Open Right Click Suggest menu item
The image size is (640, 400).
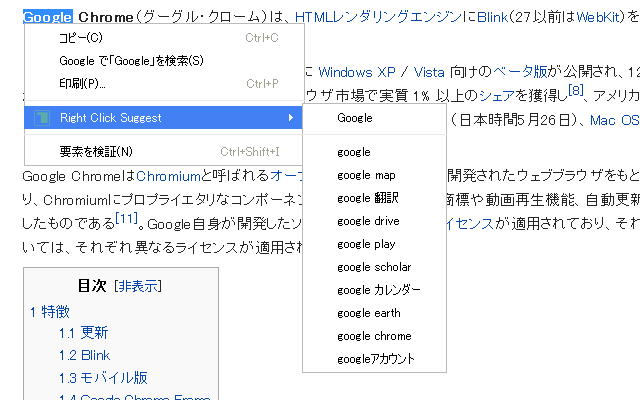point(164,118)
